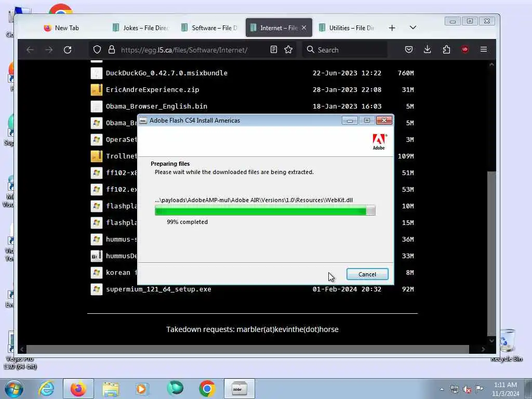Open Windows Explorer from taskbar
The image size is (532, 399).
click(x=111, y=389)
